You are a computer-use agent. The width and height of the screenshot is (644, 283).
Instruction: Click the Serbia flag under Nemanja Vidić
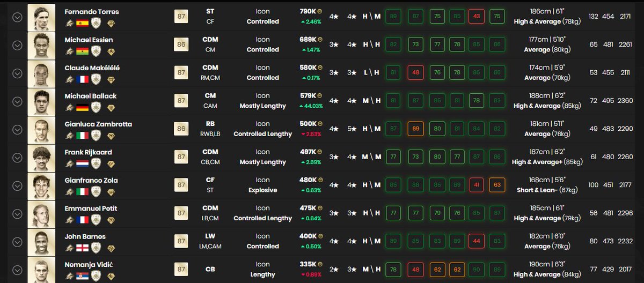point(82,276)
